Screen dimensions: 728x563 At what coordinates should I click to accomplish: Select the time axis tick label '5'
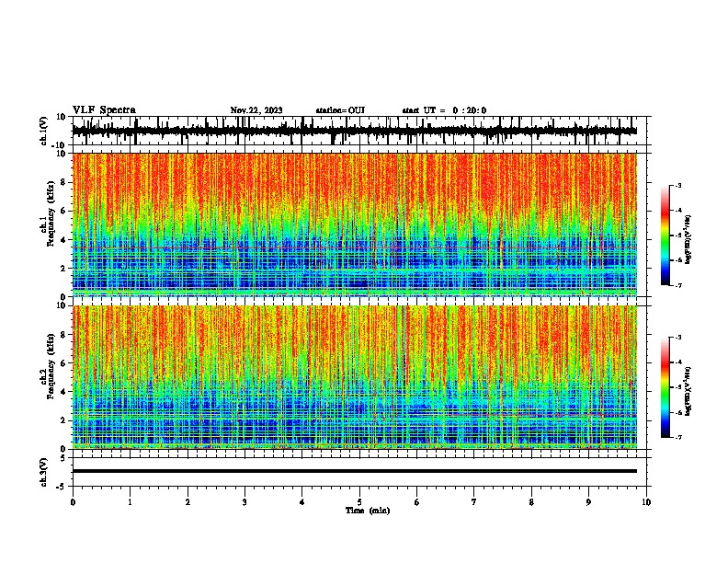359,502
